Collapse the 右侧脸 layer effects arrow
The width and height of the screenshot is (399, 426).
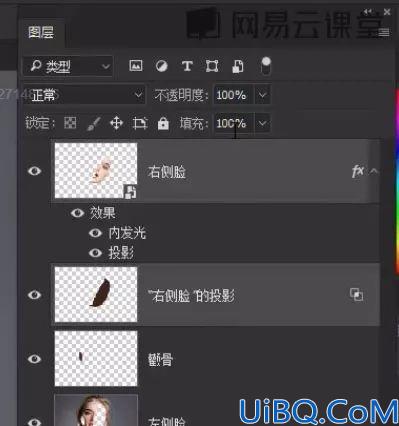coord(374,171)
